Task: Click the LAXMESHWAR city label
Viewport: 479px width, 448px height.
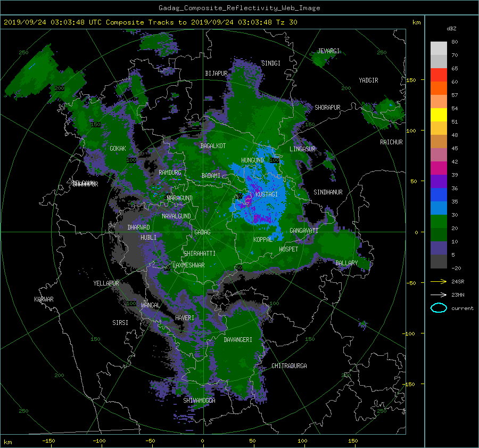Action: point(188,265)
